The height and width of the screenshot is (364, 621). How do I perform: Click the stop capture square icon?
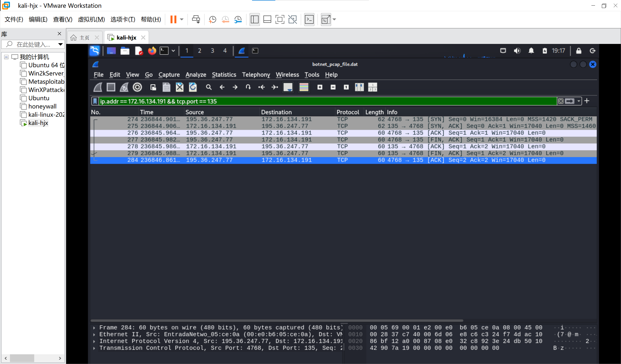click(111, 87)
